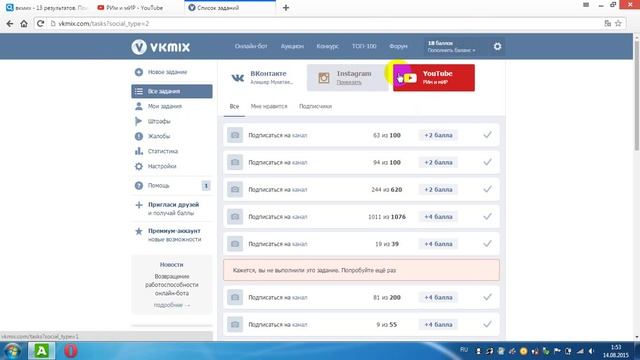Click Premium account star icon
This screenshot has width=640, height=360.
(x=139, y=231)
